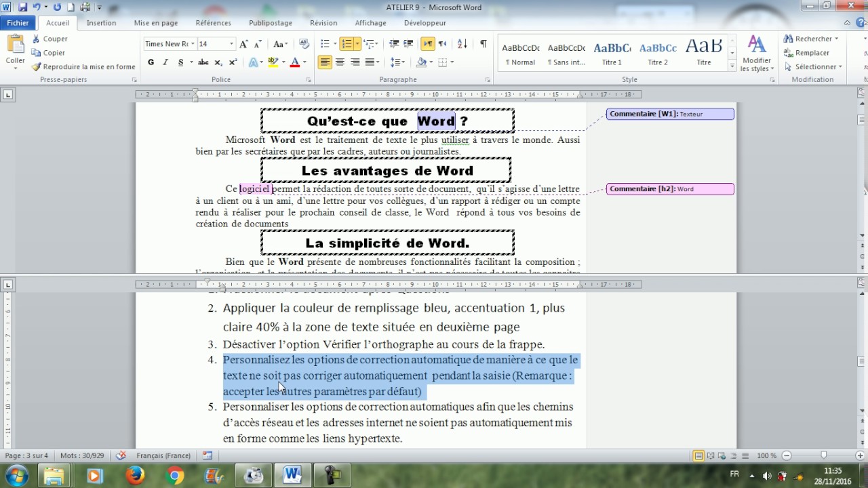Apply the Normal style
The image size is (868, 488).
click(521, 54)
